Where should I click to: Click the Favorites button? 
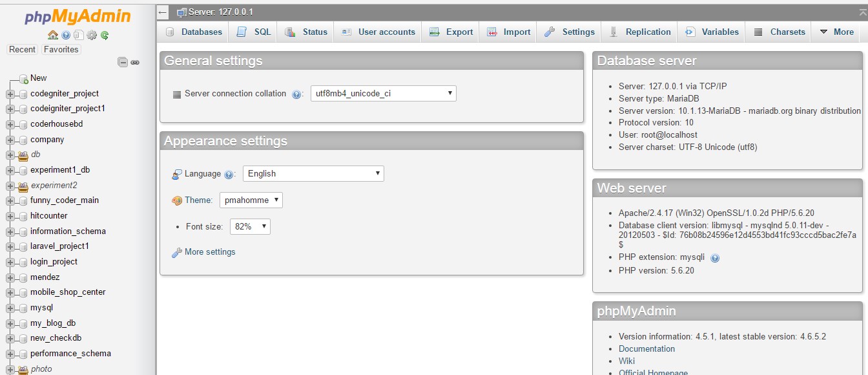pos(61,49)
